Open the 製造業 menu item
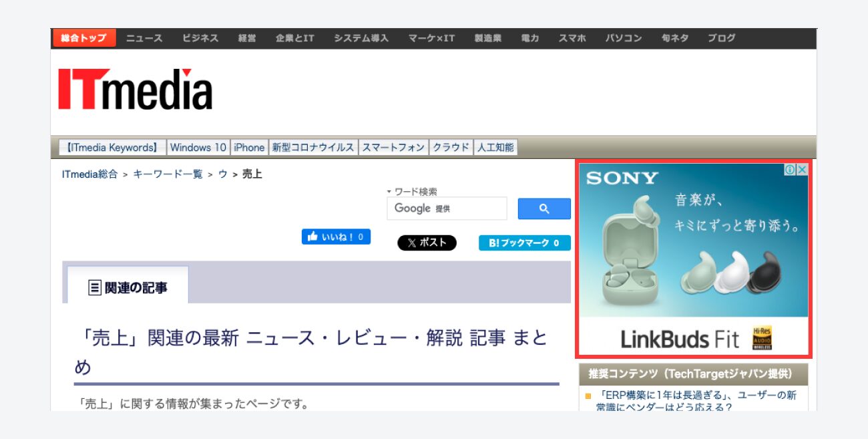868x439 pixels. [488, 38]
